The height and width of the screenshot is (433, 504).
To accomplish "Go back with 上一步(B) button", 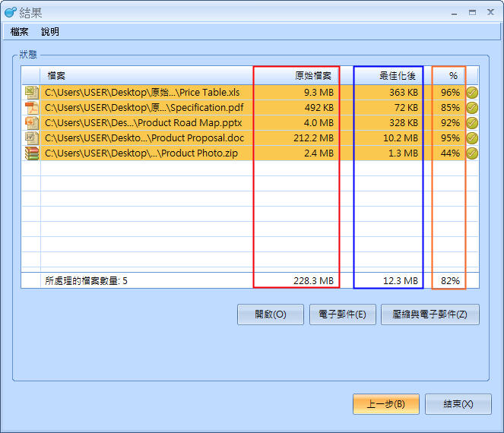I will tap(386, 404).
